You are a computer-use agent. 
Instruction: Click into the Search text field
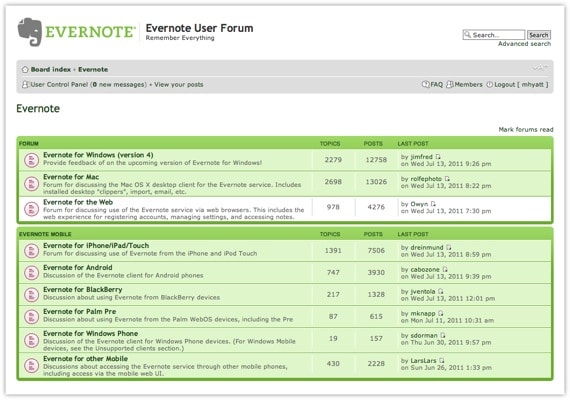494,35
